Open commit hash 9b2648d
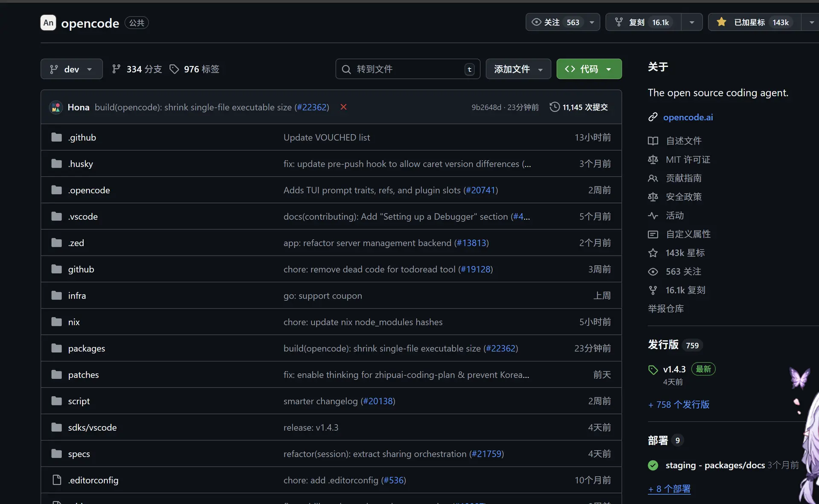 [486, 107]
